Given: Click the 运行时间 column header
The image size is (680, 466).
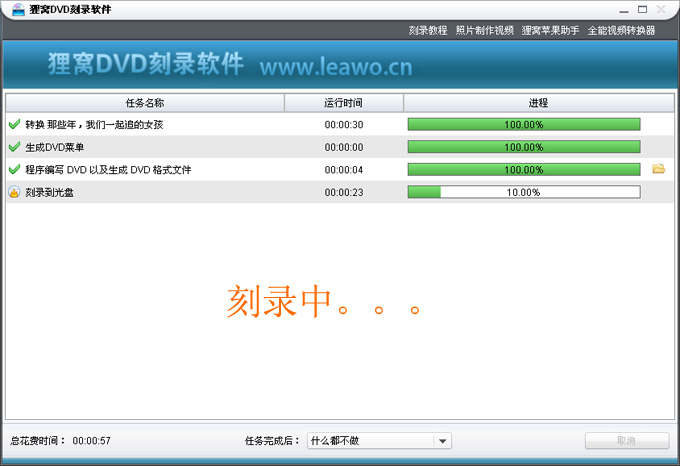Looking at the screenshot, I should (x=343, y=103).
